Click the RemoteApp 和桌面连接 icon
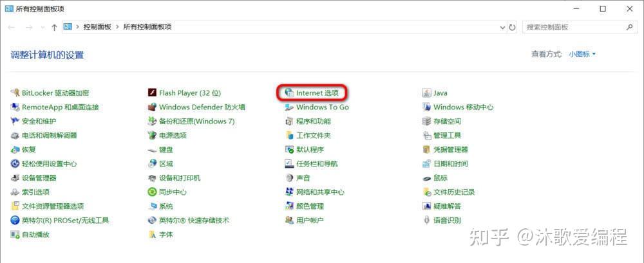This screenshot has height=263, width=644. tap(15, 107)
